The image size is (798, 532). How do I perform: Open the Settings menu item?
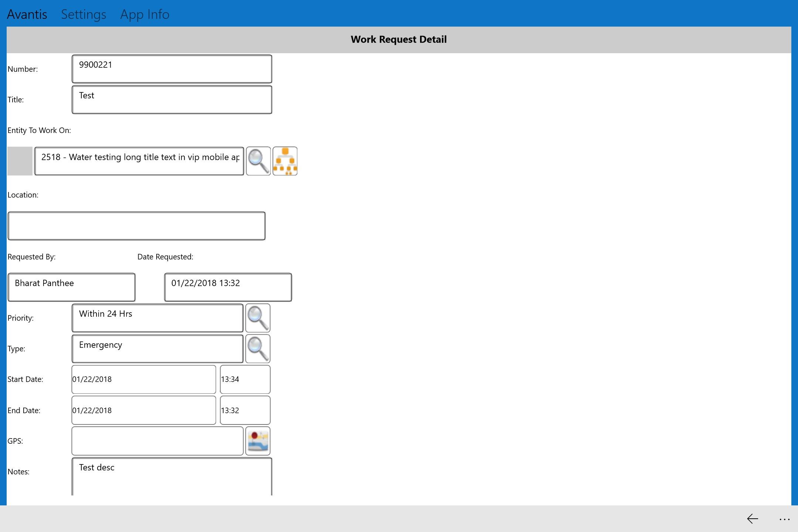pos(83,13)
